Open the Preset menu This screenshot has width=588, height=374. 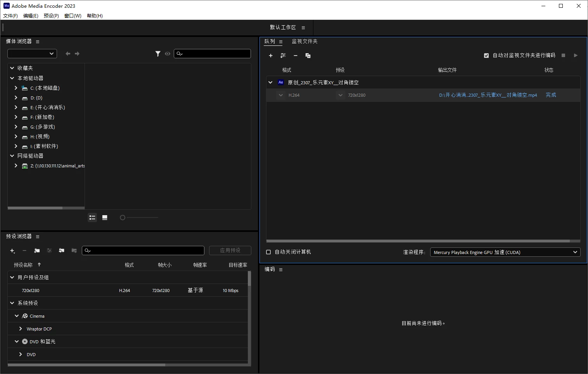tap(51, 16)
